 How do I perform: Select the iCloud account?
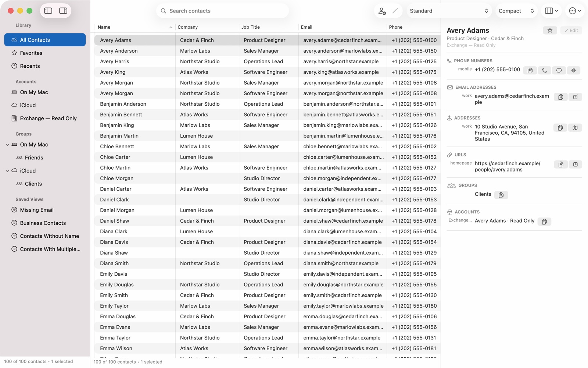[45, 105]
